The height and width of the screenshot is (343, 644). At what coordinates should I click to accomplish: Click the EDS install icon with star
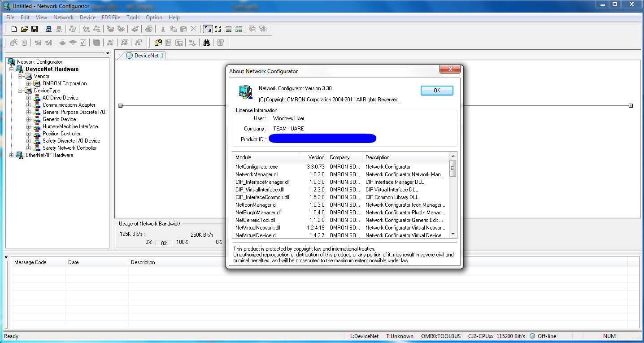tap(158, 43)
